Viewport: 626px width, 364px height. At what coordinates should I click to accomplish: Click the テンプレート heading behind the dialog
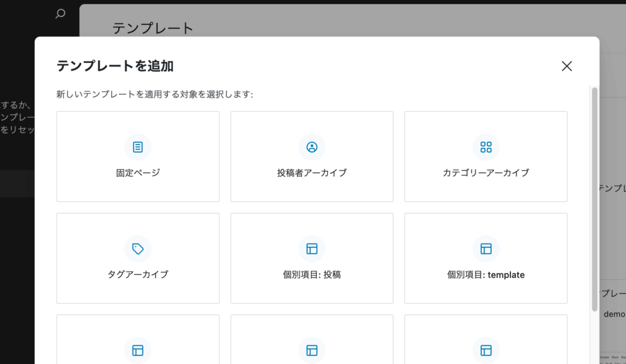click(x=153, y=28)
